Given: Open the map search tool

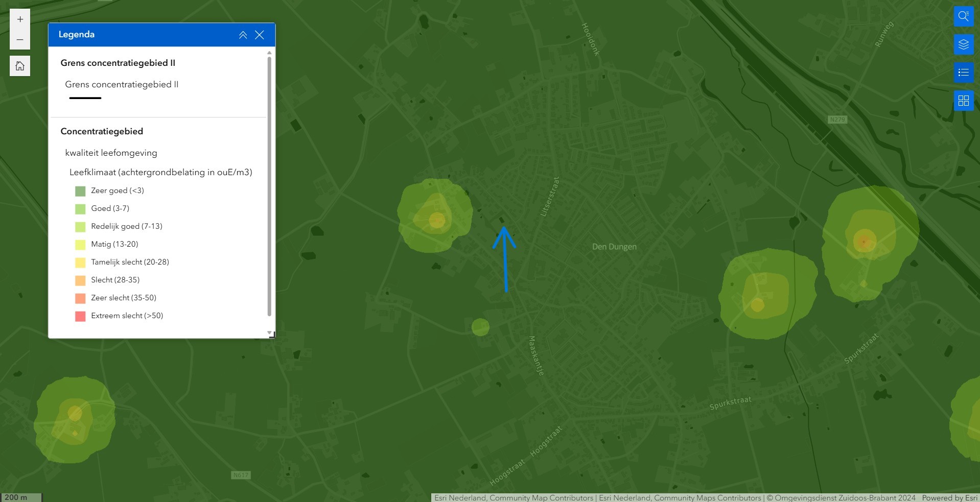Looking at the screenshot, I should (x=963, y=16).
